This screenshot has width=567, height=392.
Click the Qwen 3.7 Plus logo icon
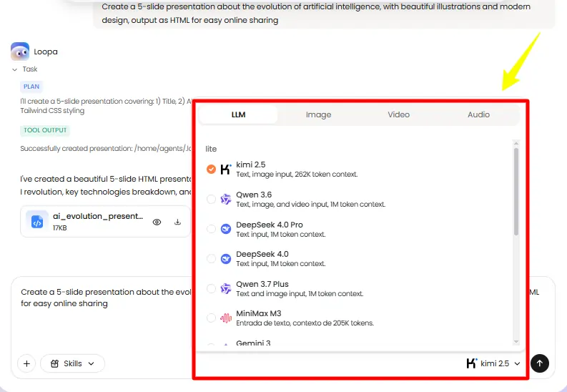[x=226, y=288]
